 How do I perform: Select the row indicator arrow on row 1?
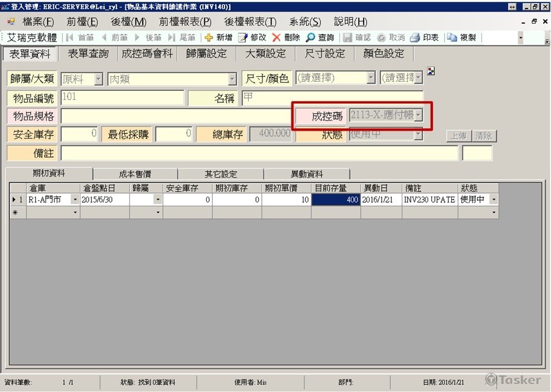click(14, 200)
